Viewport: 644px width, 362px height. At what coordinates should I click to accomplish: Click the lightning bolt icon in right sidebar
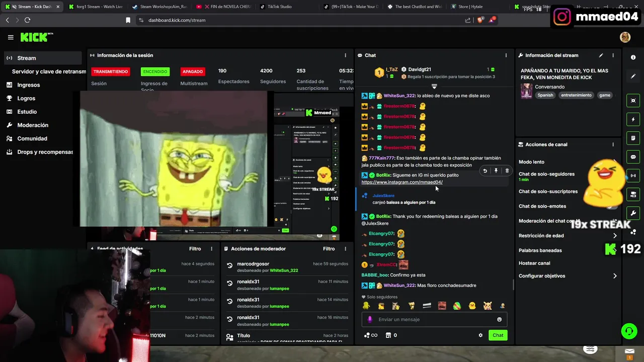click(633, 120)
